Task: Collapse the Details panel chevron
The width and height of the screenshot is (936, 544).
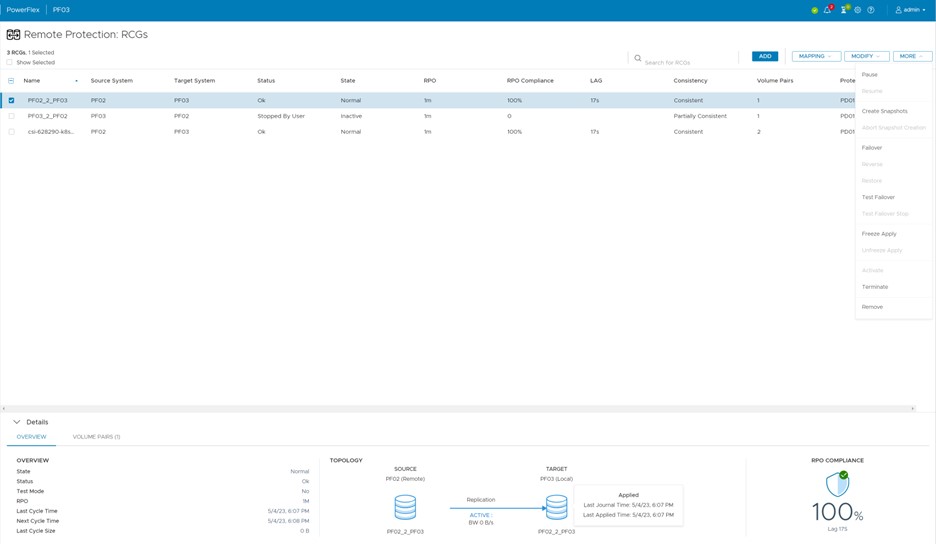Action: click(x=16, y=422)
